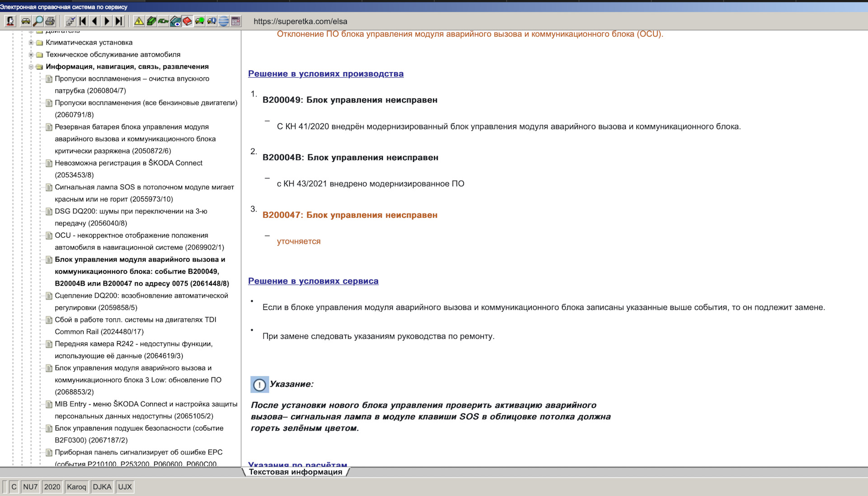Open Резервная батарея блока управления document

(135, 139)
